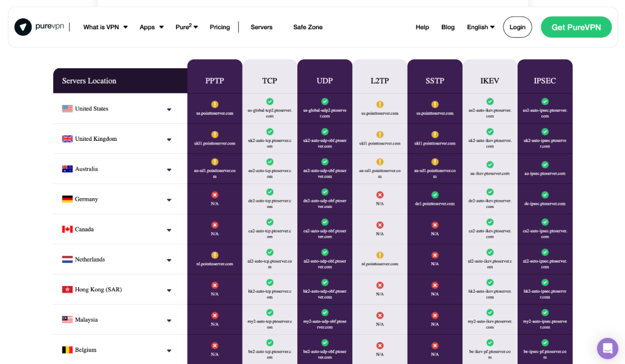Viewport: 625px width, 364px height.
Task: Expand the United Kingdom server row
Action: tap(169, 140)
